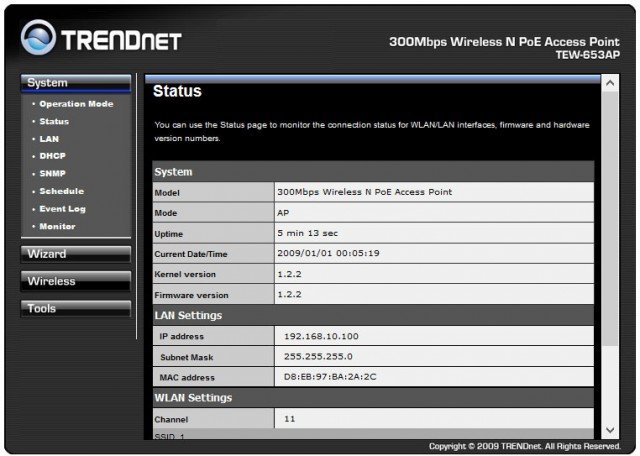The height and width of the screenshot is (456, 640).
Task: Select the SNMP sidebar item
Action: [52, 174]
